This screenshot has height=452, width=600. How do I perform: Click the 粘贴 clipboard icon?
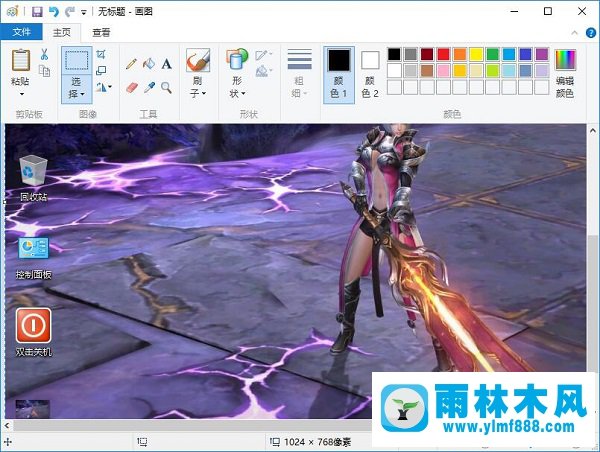(21, 60)
